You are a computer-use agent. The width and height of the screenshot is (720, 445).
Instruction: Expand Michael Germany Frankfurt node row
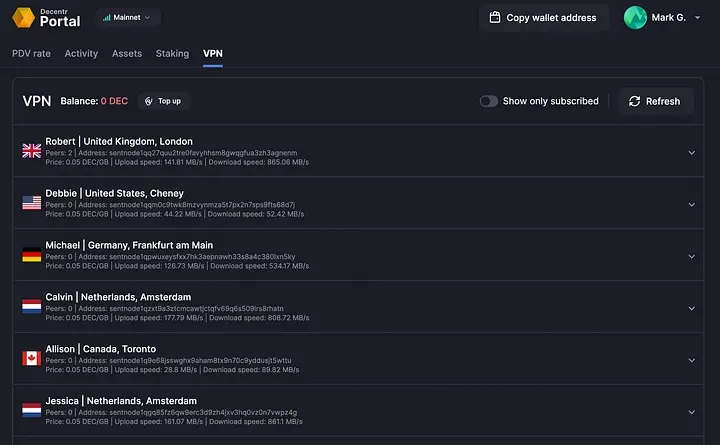click(x=691, y=256)
